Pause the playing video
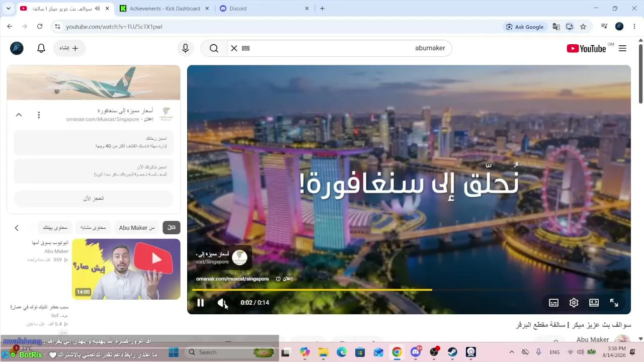The image size is (644, 362). (x=200, y=303)
